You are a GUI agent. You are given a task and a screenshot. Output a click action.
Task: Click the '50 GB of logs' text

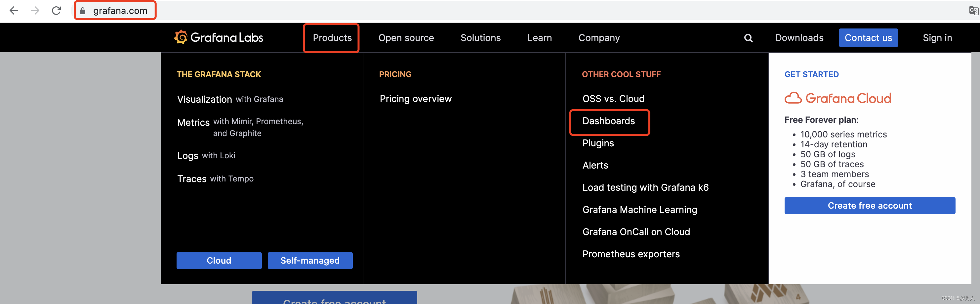pos(828,154)
